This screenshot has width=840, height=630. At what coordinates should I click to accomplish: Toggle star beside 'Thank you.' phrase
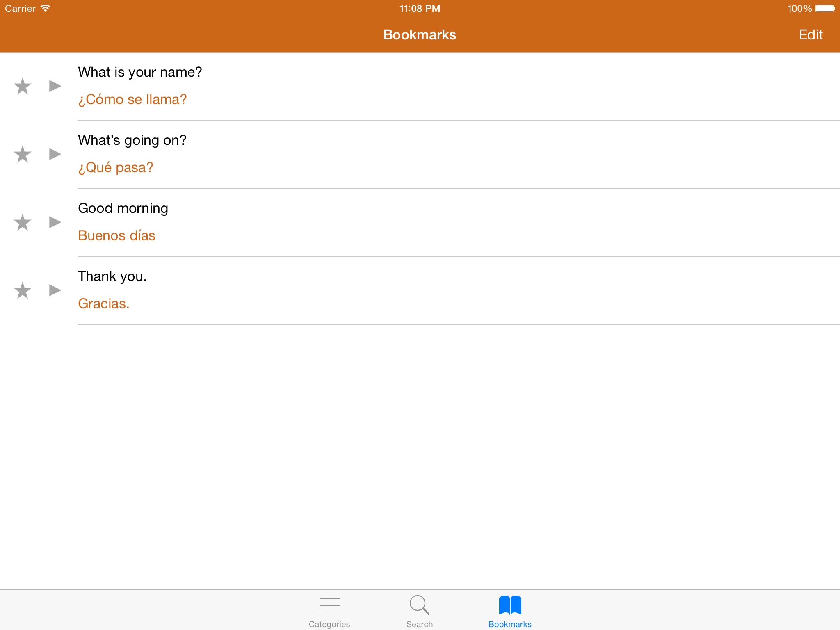tap(23, 290)
